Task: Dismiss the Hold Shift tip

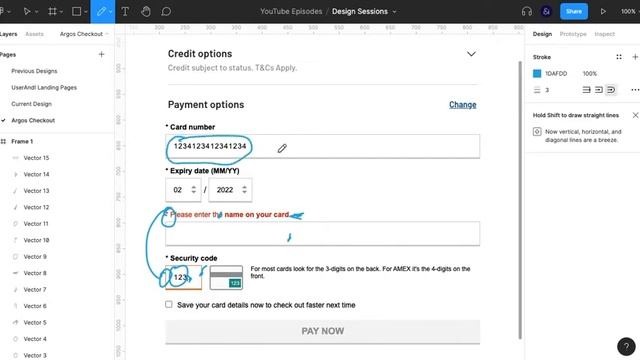Action: (636, 115)
